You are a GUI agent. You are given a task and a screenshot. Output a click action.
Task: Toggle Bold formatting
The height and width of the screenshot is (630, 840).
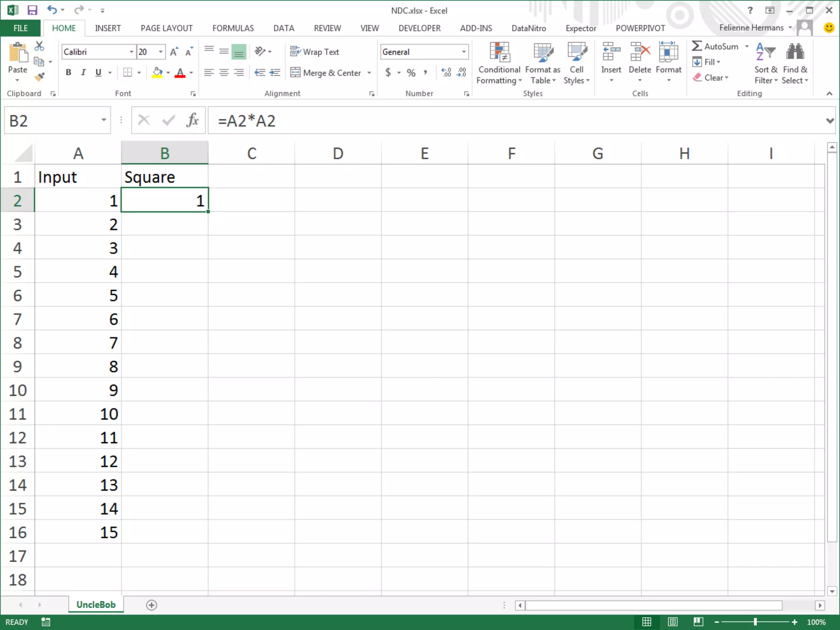click(x=68, y=73)
